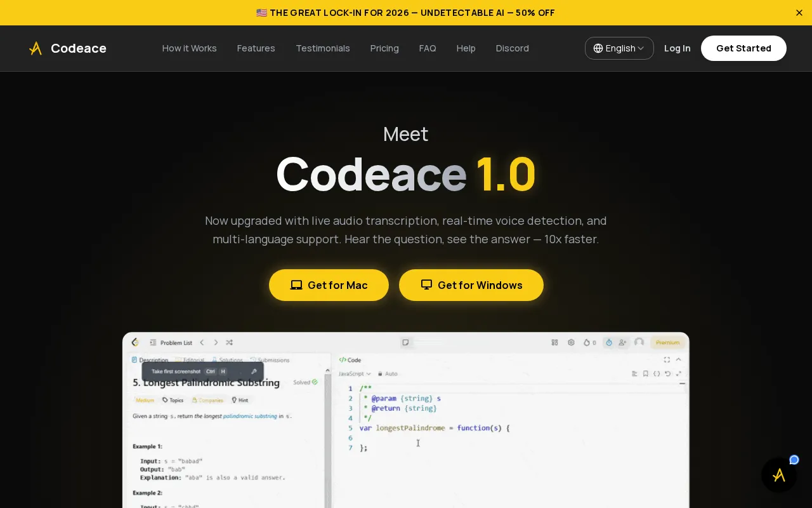
Task: Click the invite user icon in the demo
Action: [x=622, y=342]
